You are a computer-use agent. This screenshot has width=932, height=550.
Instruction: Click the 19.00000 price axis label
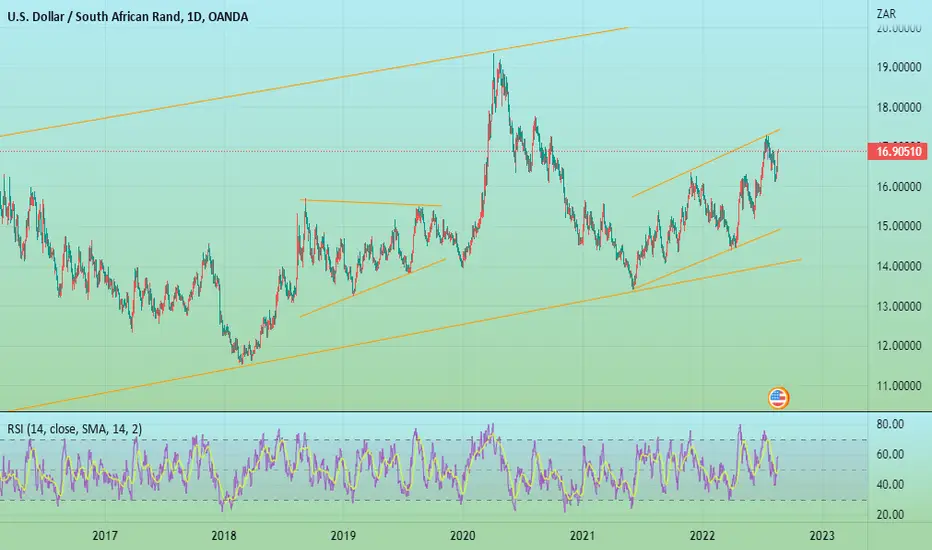tap(899, 67)
